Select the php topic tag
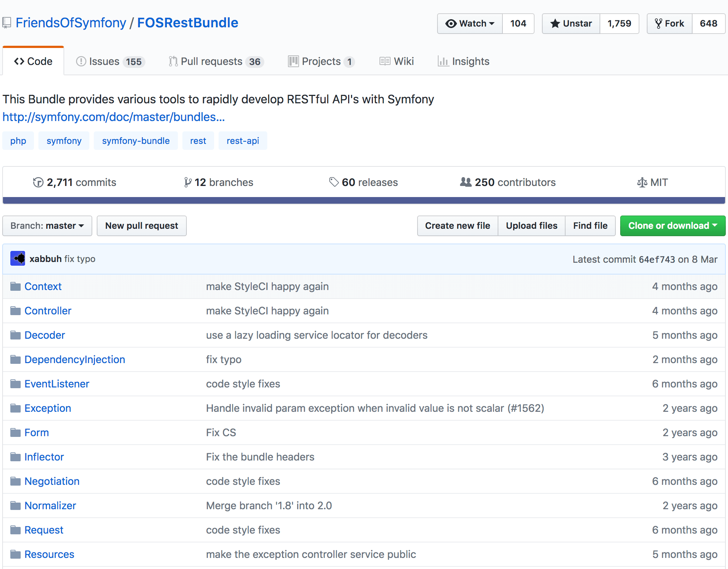The width and height of the screenshot is (728, 569). click(x=18, y=141)
